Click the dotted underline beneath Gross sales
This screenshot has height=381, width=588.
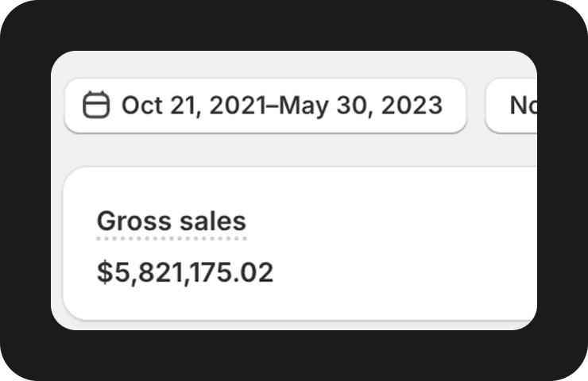(171, 237)
